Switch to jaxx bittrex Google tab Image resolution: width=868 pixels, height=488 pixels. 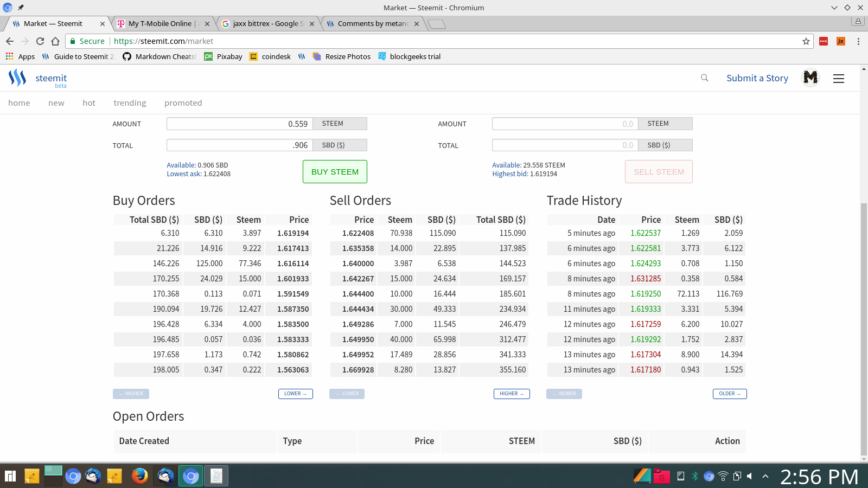(268, 24)
